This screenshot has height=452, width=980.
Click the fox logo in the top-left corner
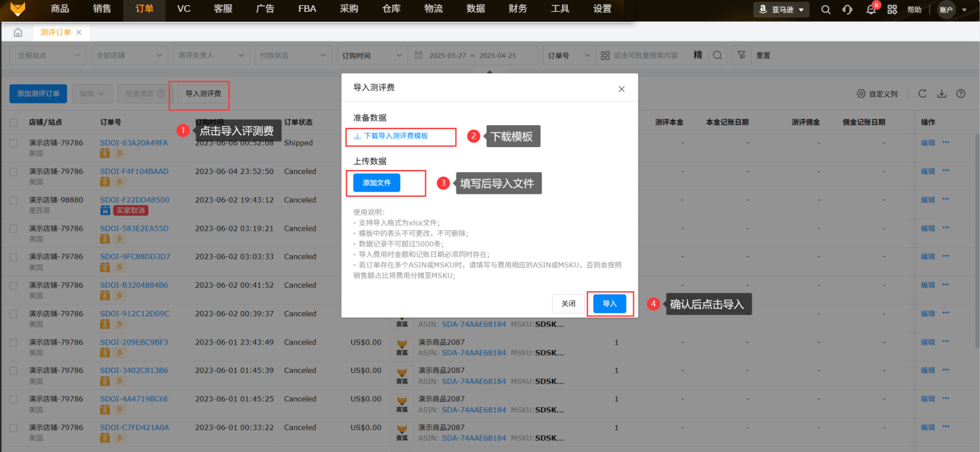(17, 9)
